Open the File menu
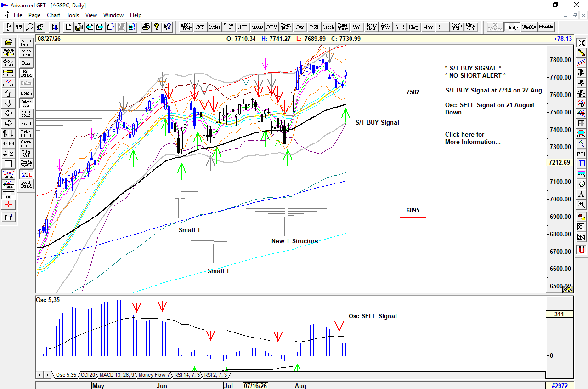The width and height of the screenshot is (588, 389). 18,15
